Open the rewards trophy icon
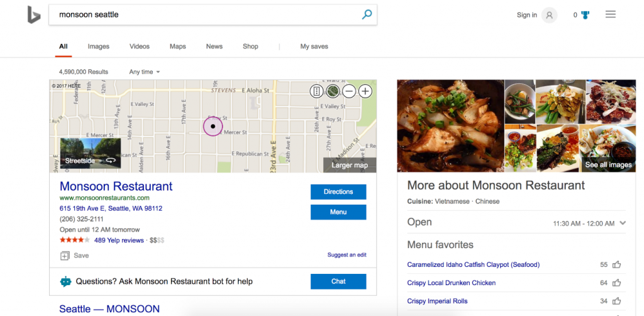The height and width of the screenshot is (316, 644). 585,15
